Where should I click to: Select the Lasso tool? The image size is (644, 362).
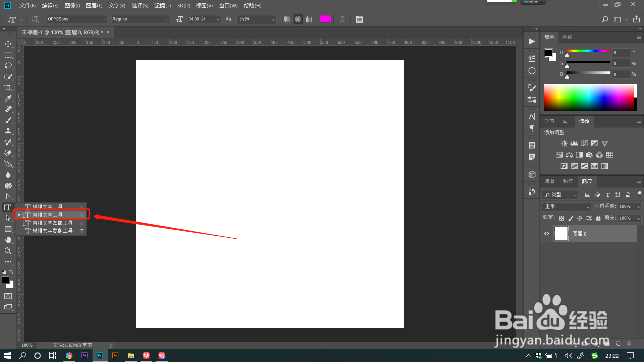[8, 66]
